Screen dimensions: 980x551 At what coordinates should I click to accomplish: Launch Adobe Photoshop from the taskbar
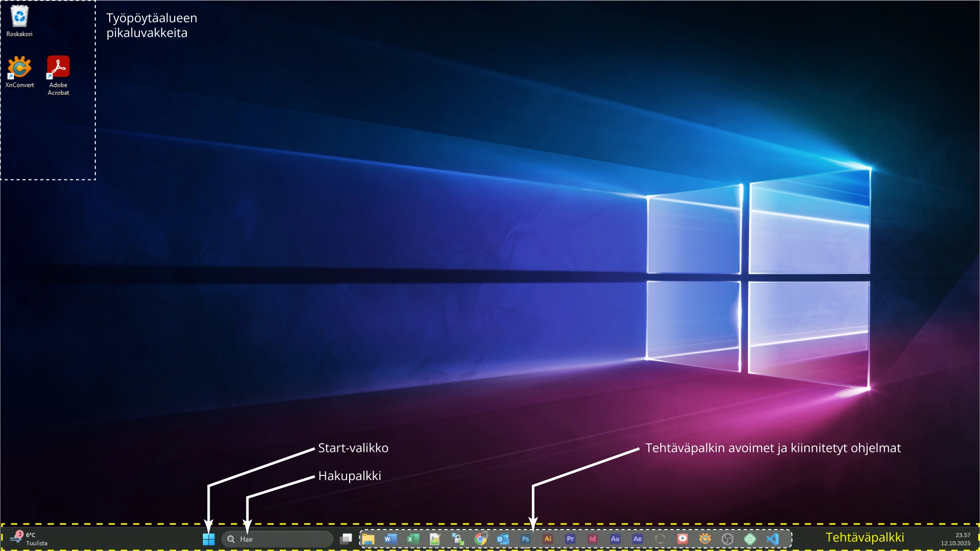[525, 539]
